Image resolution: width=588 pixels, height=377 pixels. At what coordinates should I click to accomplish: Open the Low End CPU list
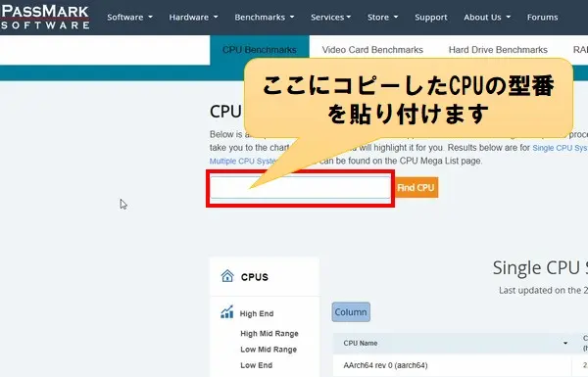pyautogui.click(x=257, y=365)
